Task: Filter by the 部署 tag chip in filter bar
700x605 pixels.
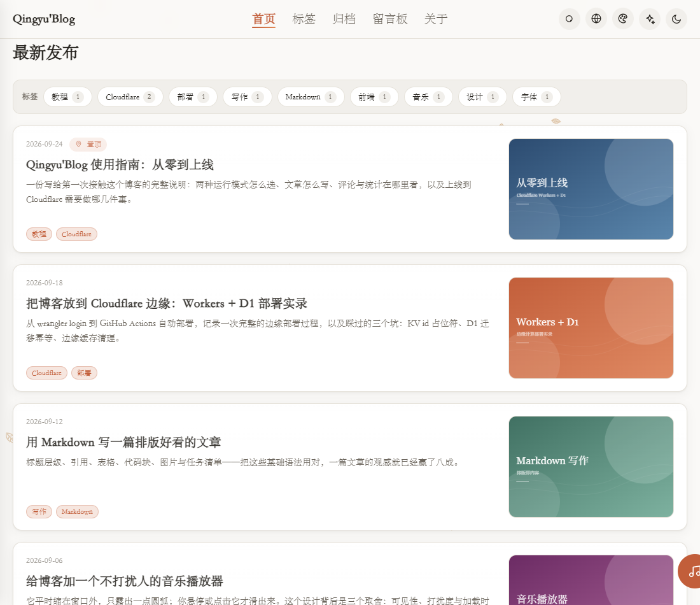Action: 193,97
